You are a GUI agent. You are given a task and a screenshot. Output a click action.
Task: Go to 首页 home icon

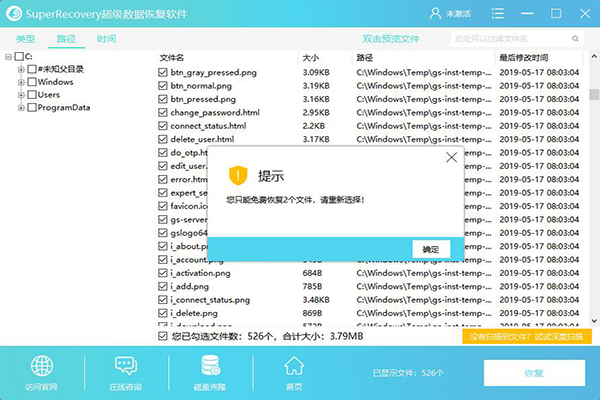click(294, 366)
